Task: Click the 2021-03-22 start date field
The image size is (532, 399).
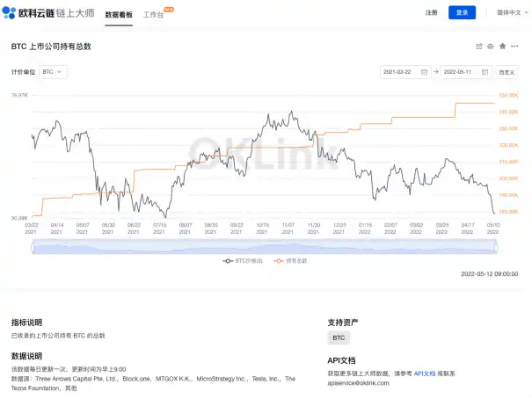Action: [x=401, y=72]
